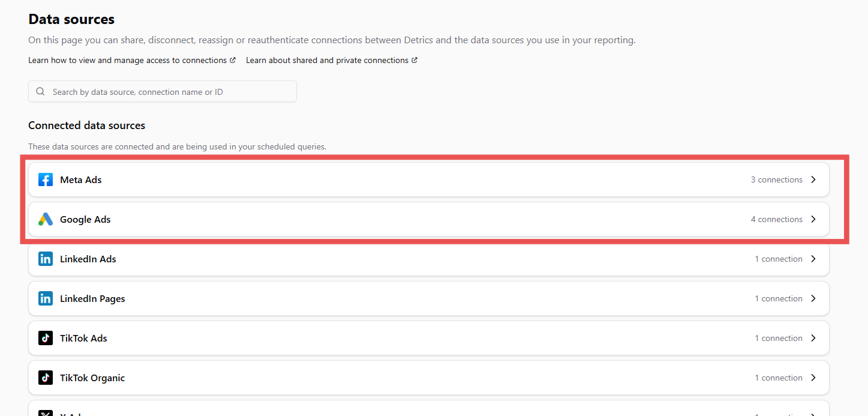Expand the LinkedIn Ads connections chevron
The image size is (868, 416).
click(x=813, y=258)
